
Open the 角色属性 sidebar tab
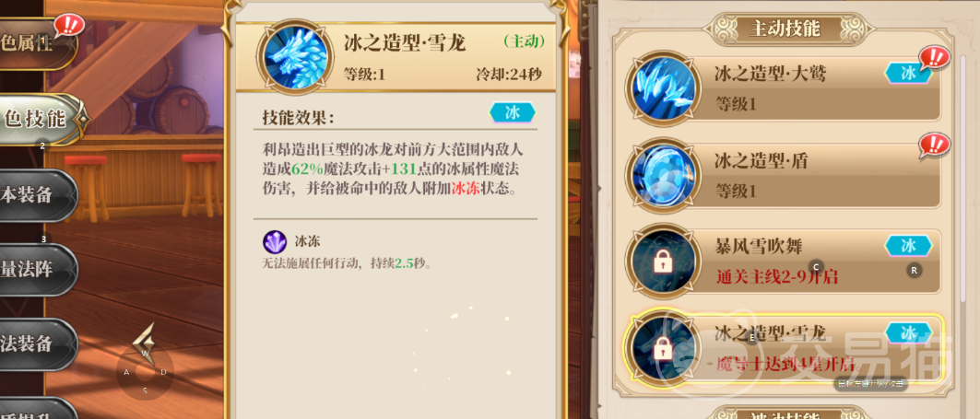tap(36, 43)
